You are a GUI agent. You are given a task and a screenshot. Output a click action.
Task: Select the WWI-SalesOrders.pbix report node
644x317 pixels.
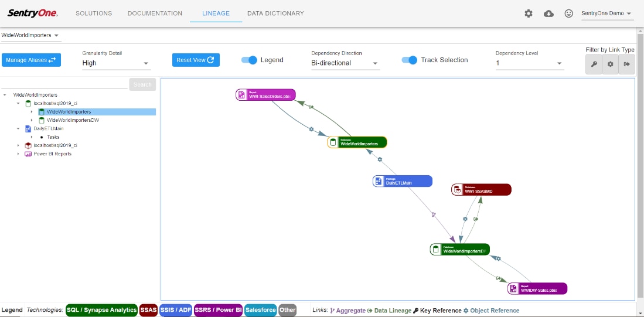click(x=266, y=95)
